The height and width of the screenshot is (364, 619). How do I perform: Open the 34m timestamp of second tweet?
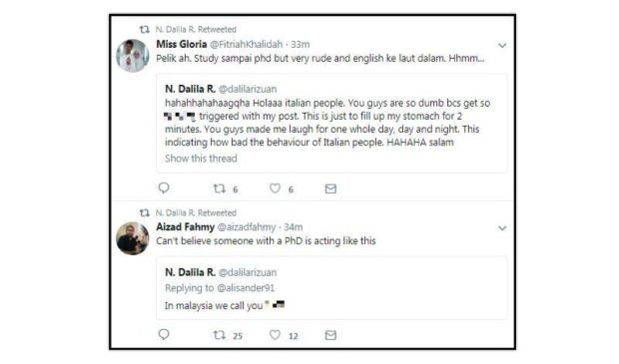[x=294, y=227]
